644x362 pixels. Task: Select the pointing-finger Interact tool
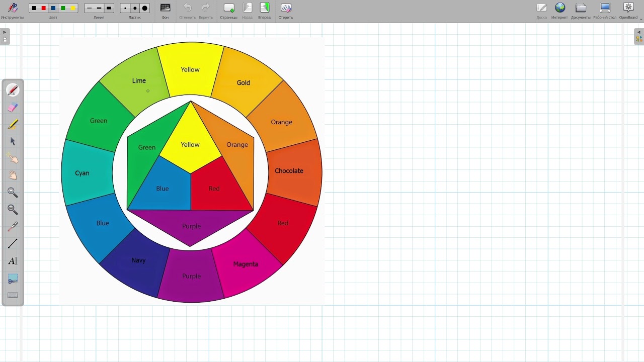13,158
